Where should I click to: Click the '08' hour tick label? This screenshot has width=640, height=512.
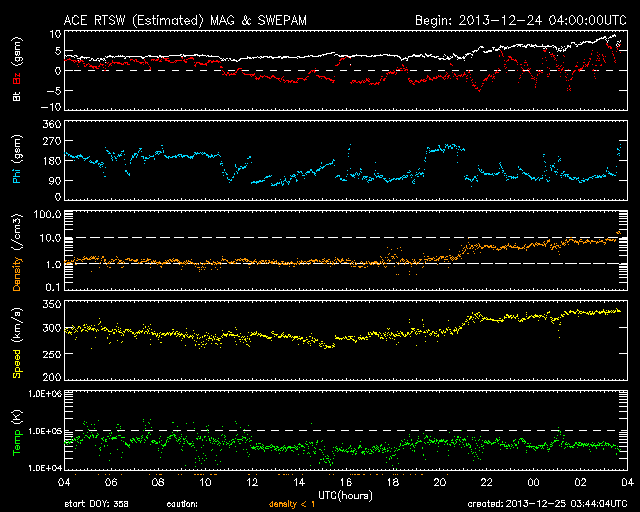[158, 483]
